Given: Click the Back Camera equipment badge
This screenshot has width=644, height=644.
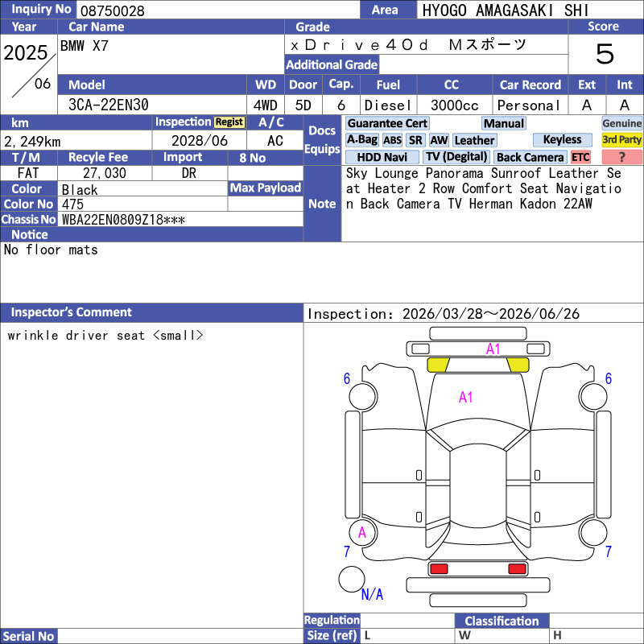Looking at the screenshot, I should (x=530, y=157).
